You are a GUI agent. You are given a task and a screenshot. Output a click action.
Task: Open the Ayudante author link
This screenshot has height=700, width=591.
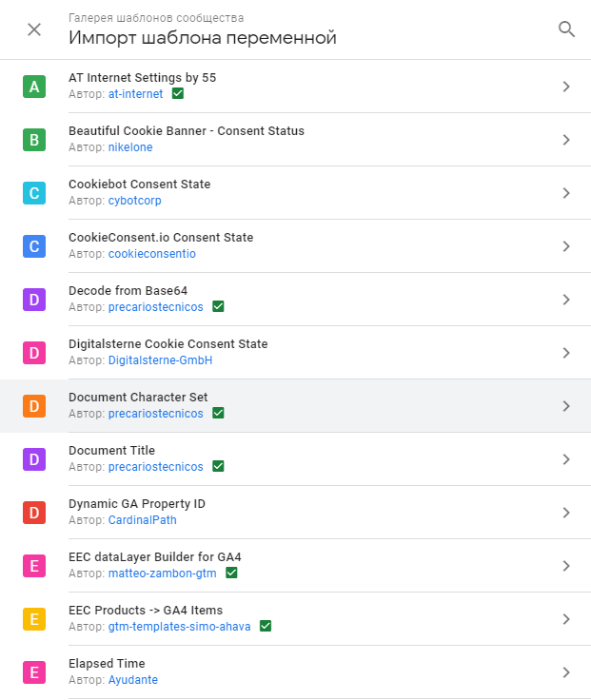click(x=132, y=680)
